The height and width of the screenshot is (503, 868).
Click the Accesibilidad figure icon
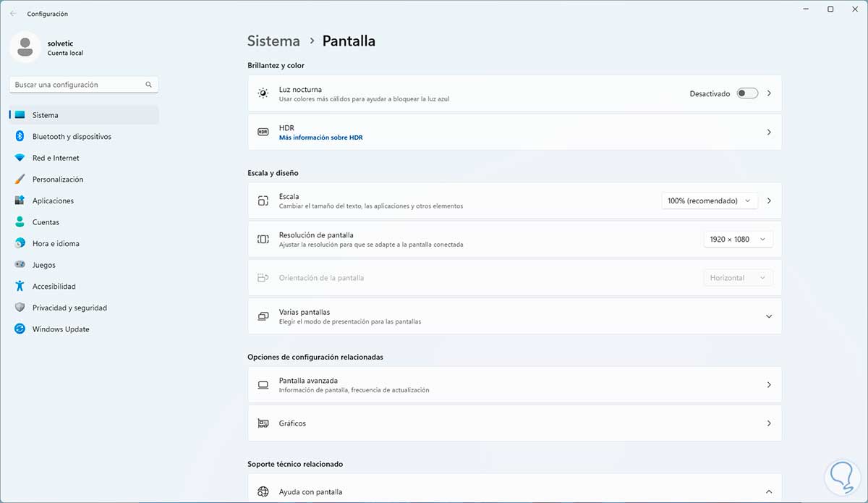pyautogui.click(x=20, y=287)
